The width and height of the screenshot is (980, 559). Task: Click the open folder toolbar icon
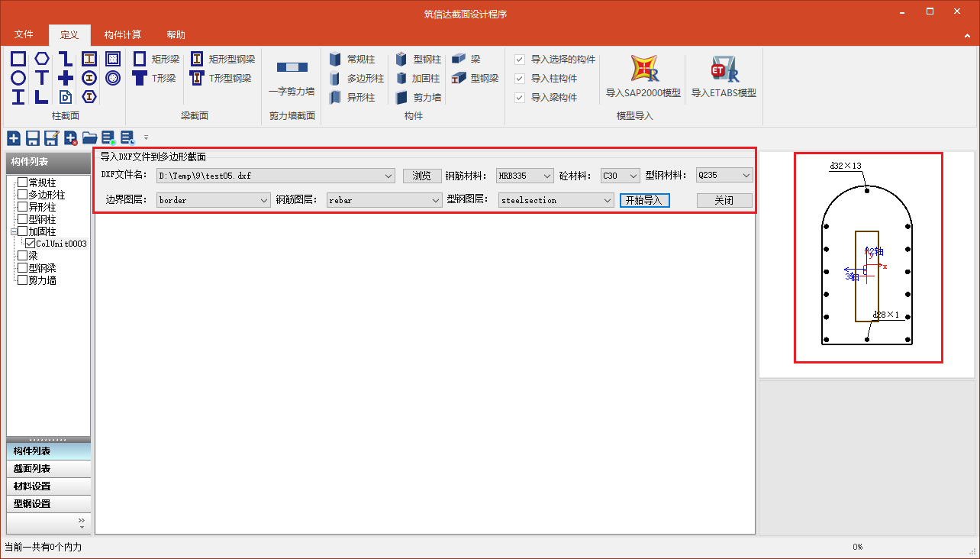[x=90, y=138]
